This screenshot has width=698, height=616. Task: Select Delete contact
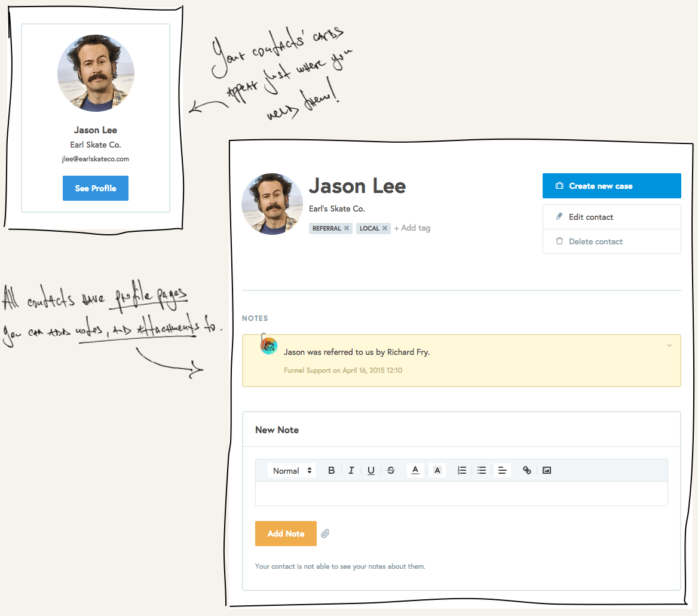[611, 242]
